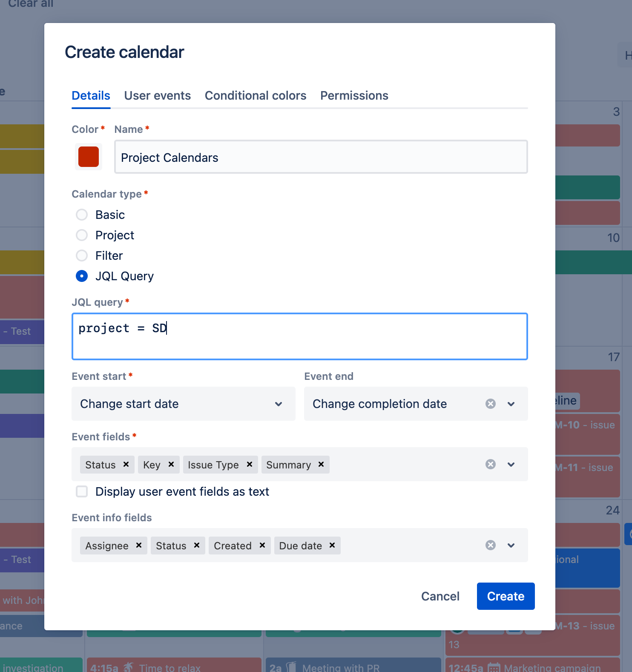Clear all Event fields selections

pos(491,464)
